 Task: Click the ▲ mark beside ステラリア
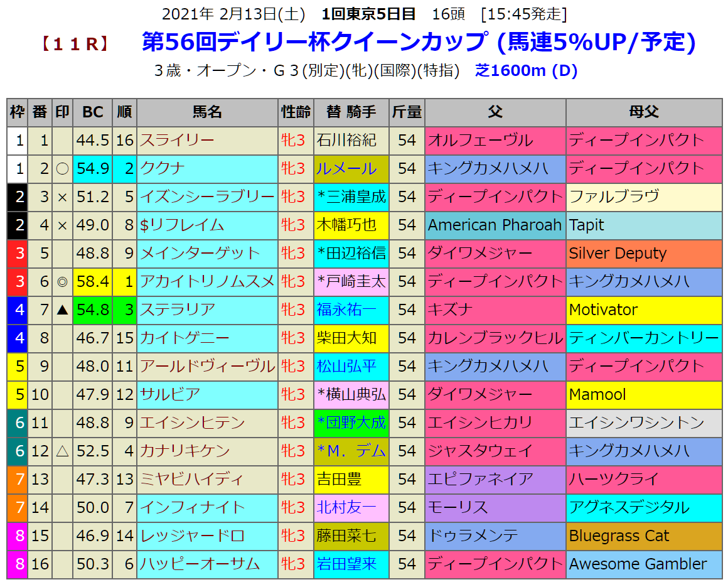pyautogui.click(x=62, y=310)
